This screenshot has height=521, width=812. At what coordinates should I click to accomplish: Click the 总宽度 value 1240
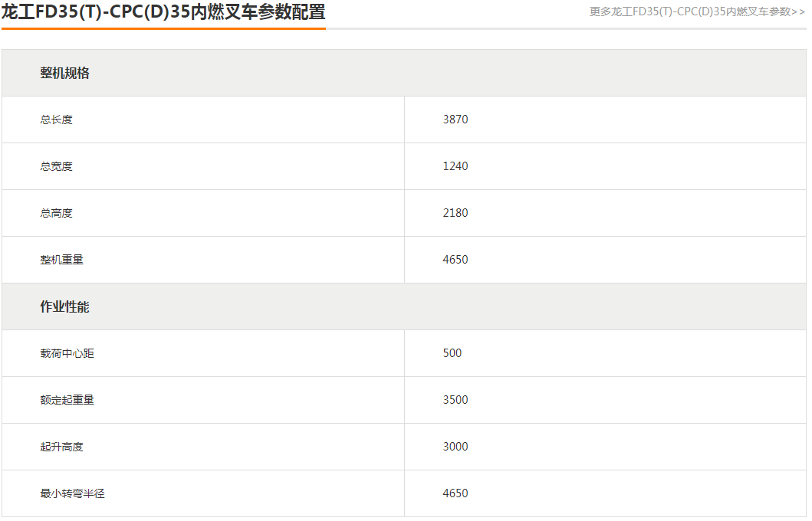pos(455,166)
